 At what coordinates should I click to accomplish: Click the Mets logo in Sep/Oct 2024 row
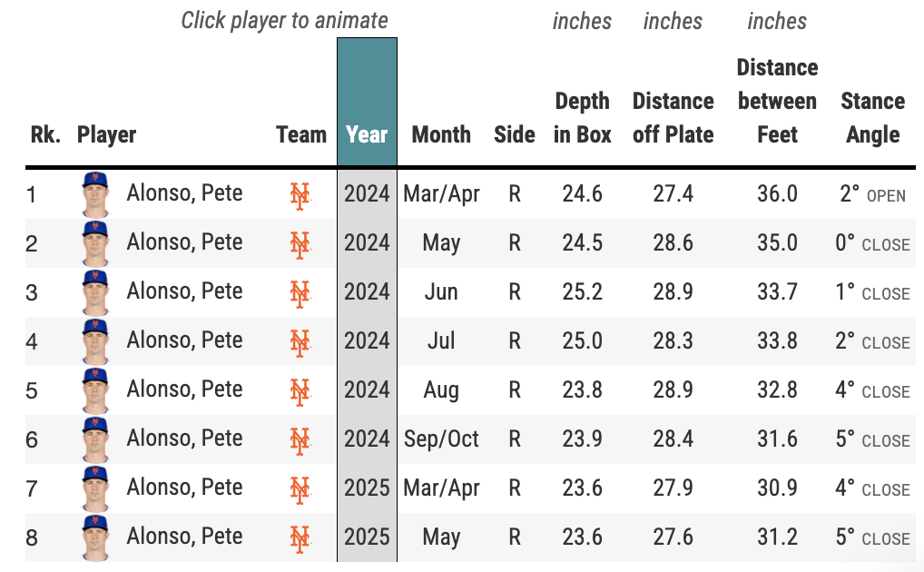pos(300,439)
